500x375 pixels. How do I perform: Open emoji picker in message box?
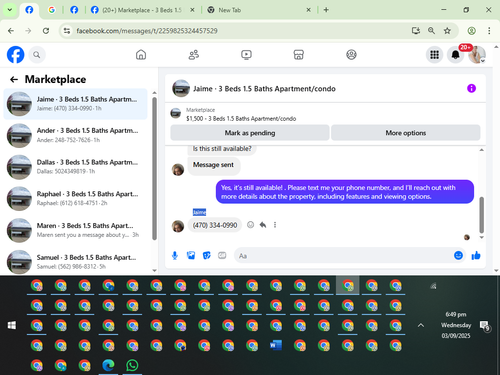point(458,256)
